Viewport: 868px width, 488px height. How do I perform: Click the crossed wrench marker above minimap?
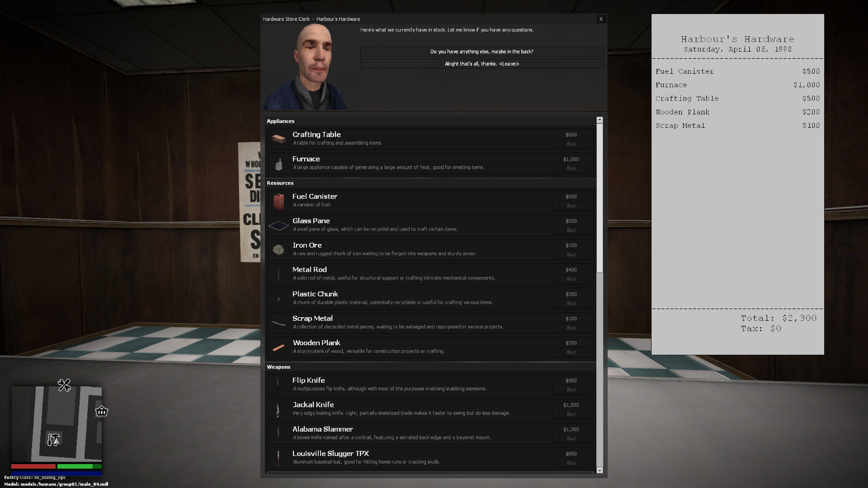[x=64, y=385]
